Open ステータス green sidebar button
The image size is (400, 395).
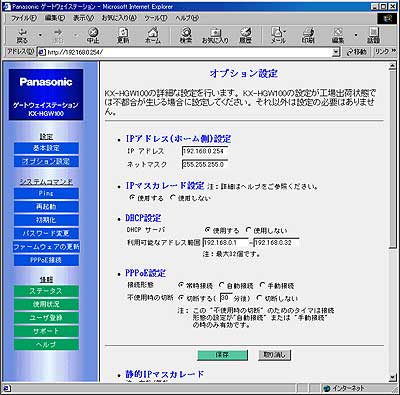46,291
